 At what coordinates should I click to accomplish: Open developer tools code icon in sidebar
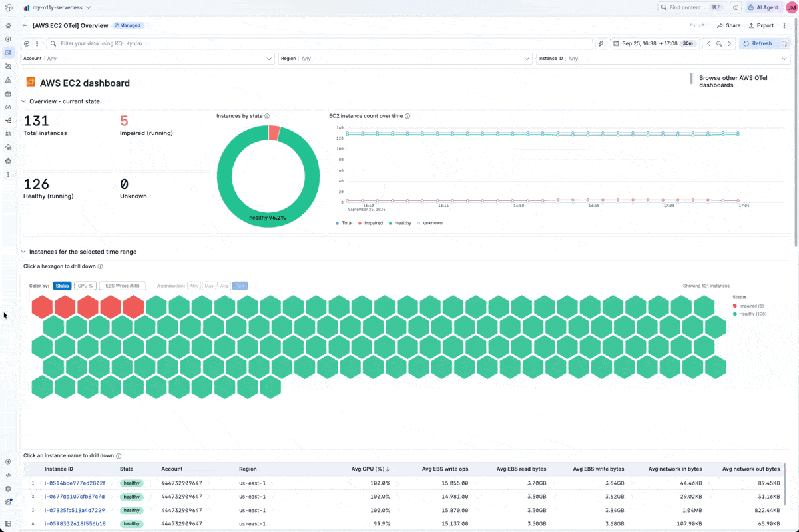pyautogui.click(x=8, y=475)
